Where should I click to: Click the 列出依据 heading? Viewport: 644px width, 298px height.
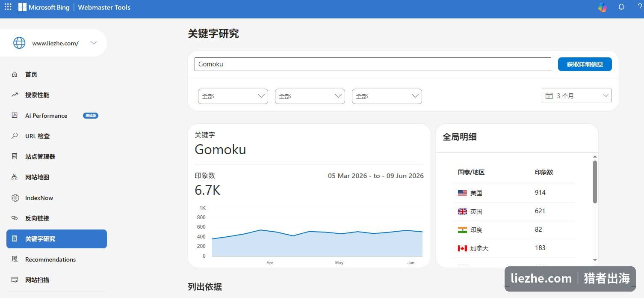pyautogui.click(x=205, y=287)
